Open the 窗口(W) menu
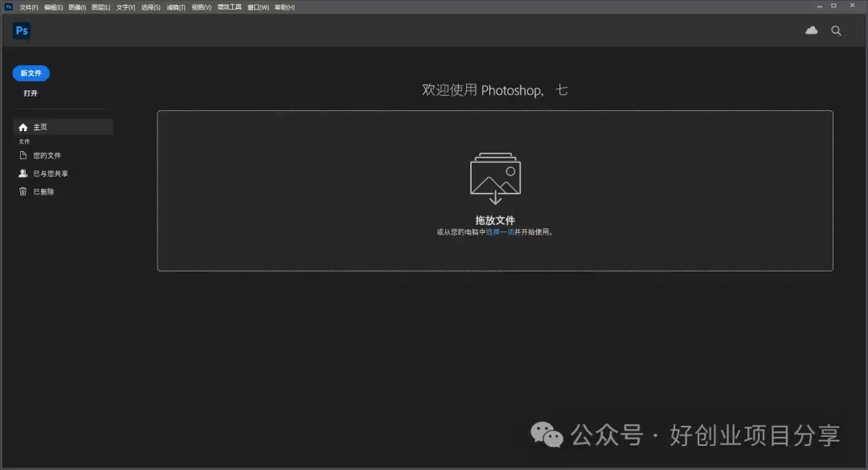This screenshot has height=470, width=868. coord(258,7)
